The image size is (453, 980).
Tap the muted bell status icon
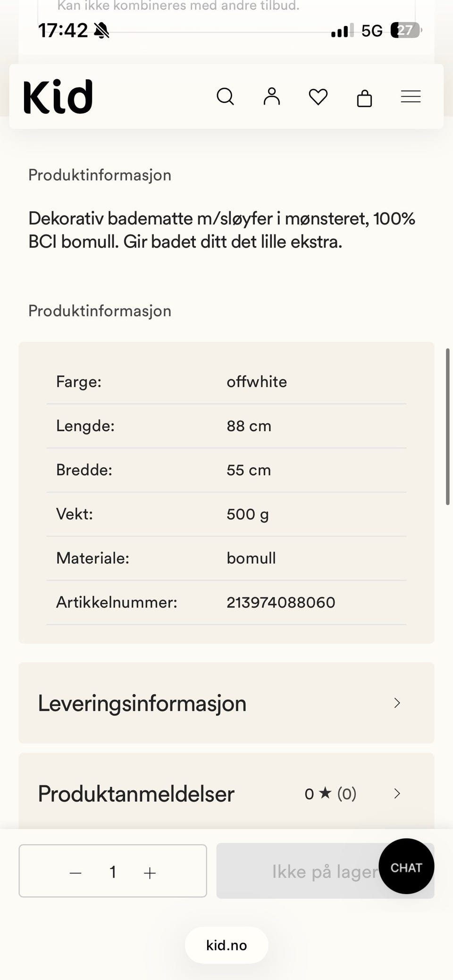(101, 31)
